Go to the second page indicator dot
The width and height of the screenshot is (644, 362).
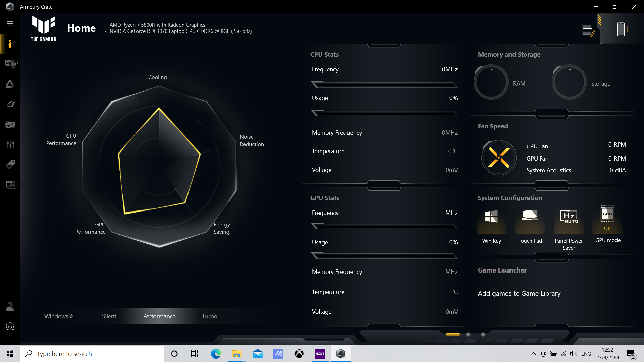468,334
